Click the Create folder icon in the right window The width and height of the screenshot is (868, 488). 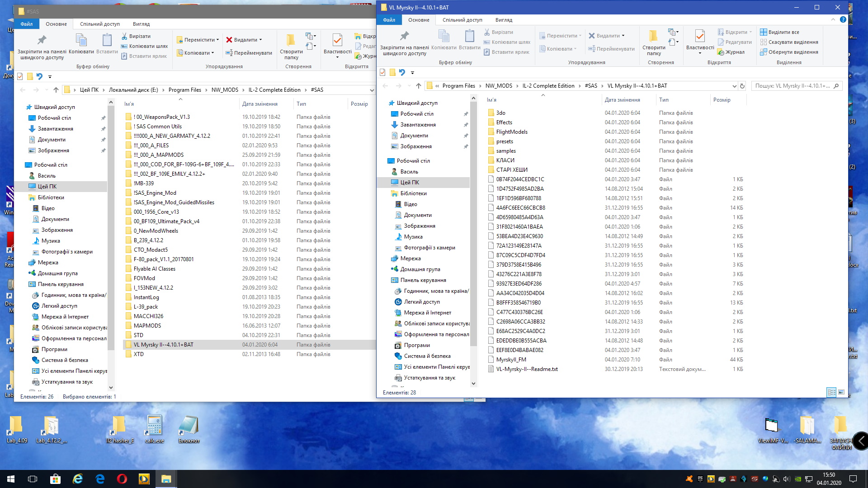[x=653, y=36]
